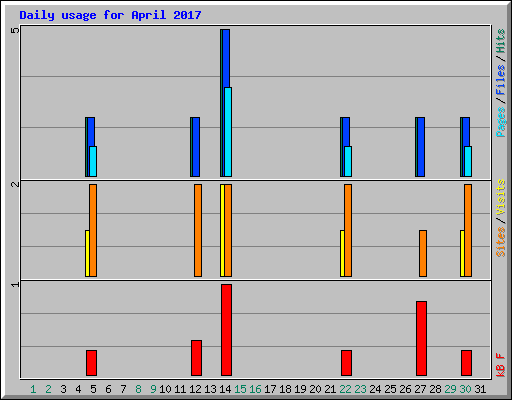Click the cyan Pages bar for day 5
Viewport: 512px width, 400px height.
pyautogui.click(x=93, y=161)
